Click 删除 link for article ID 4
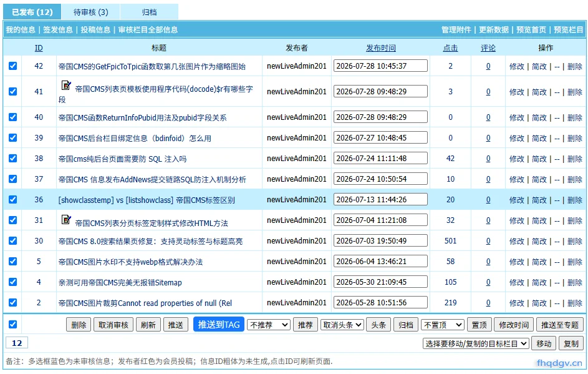Image resolution: width=588 pixels, height=374 pixels. coord(575,282)
